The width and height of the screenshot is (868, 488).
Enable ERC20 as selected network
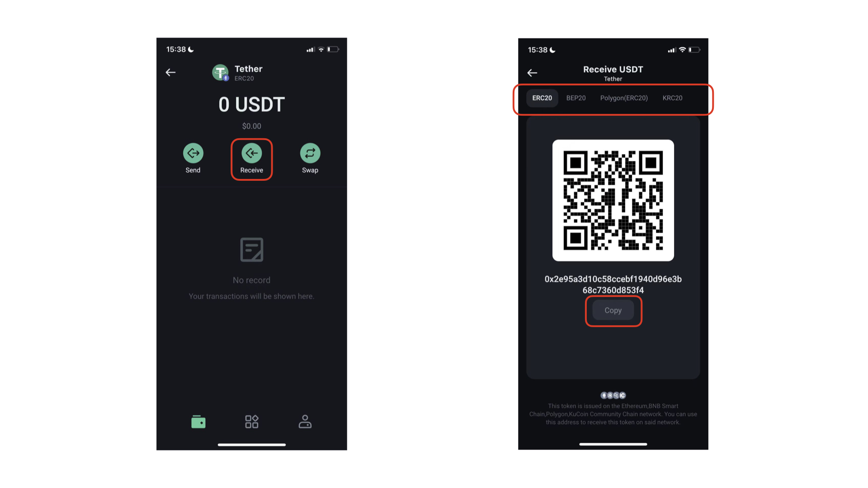[x=542, y=97]
